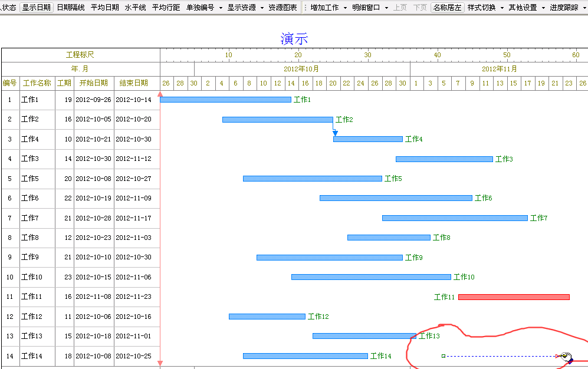The height and width of the screenshot is (369, 588).
Task: Select the 演示 chart title
Action: click(x=294, y=39)
